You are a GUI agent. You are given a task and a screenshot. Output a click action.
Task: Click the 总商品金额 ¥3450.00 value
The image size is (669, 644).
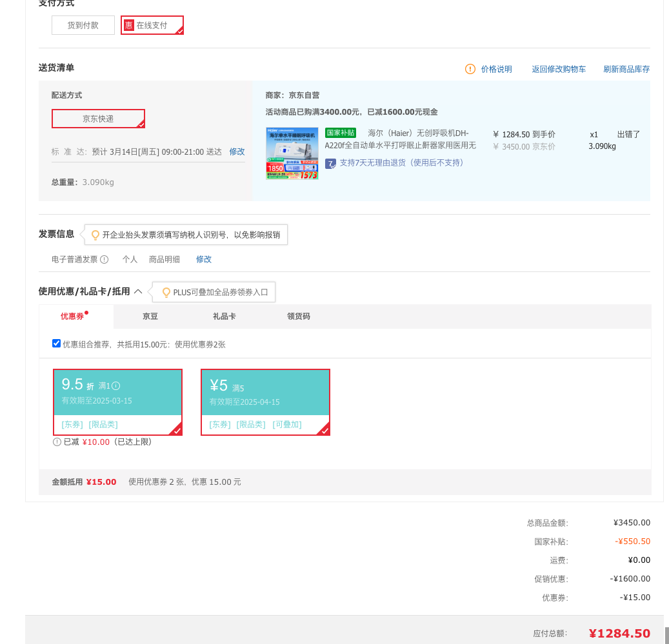point(632,523)
